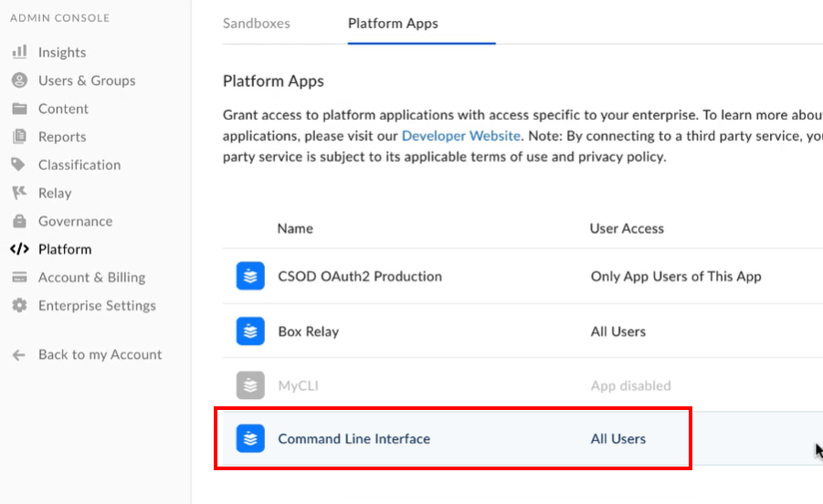Image resolution: width=823 pixels, height=504 pixels.
Task: Click the CSOD OAuth2 Production app icon
Action: pos(250,276)
